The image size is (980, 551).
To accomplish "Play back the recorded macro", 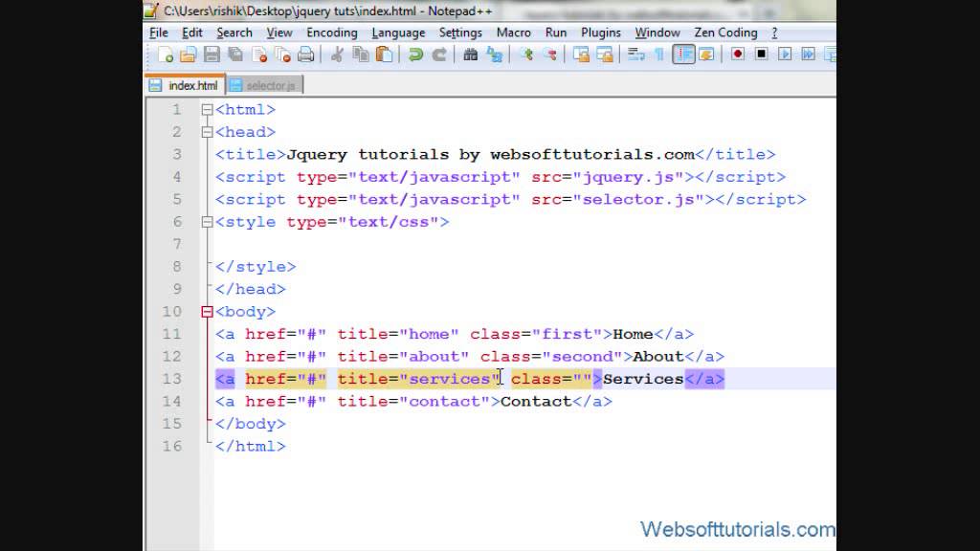I will tap(785, 55).
